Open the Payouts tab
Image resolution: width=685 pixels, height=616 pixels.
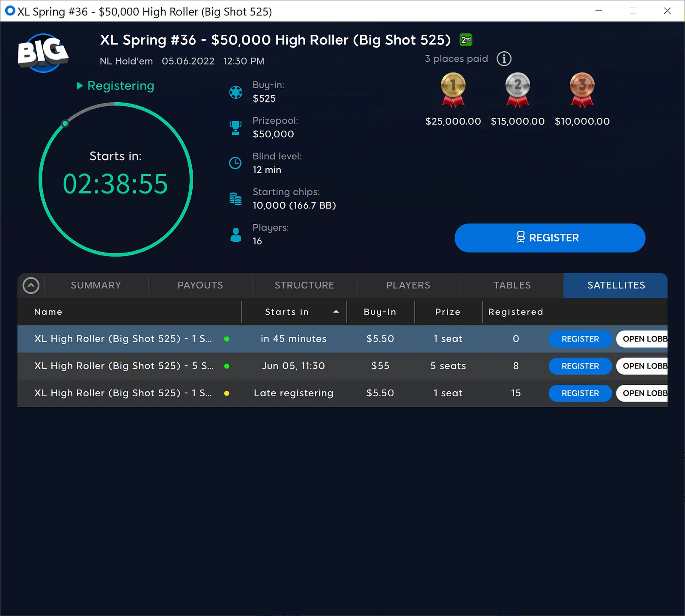[x=200, y=286]
